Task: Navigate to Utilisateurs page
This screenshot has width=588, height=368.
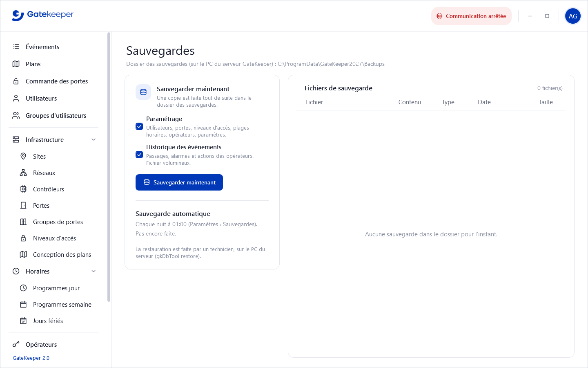Action: tap(53, 98)
